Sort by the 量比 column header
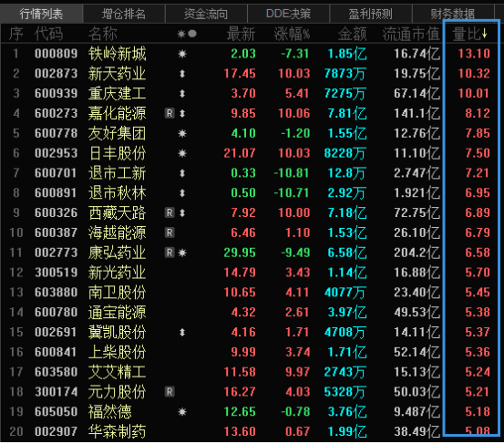 (469, 34)
